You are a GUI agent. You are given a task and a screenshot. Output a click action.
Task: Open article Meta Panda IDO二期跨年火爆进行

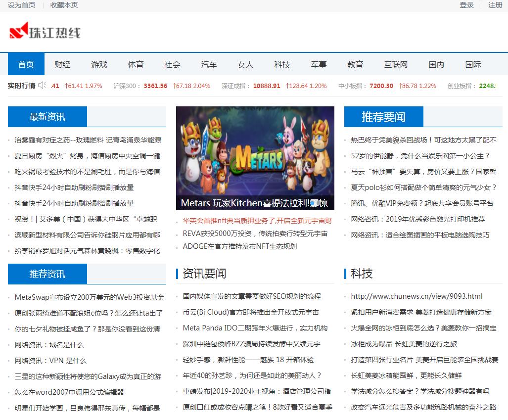point(255,328)
